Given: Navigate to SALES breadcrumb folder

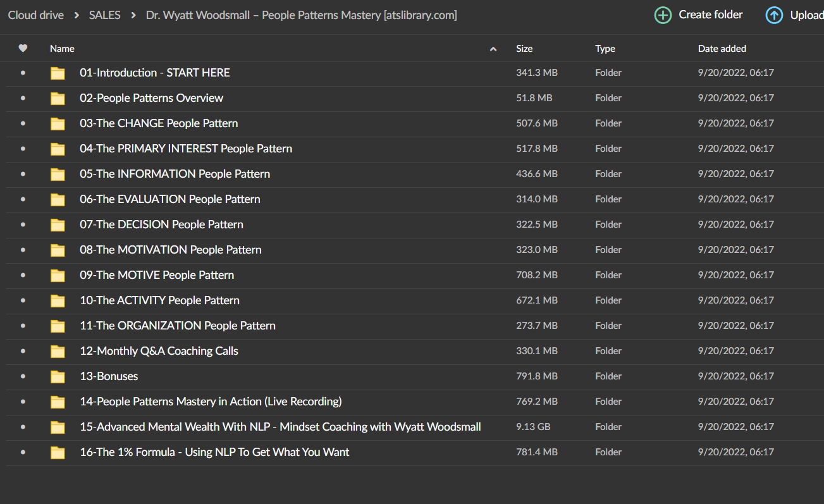Looking at the screenshot, I should 105,15.
